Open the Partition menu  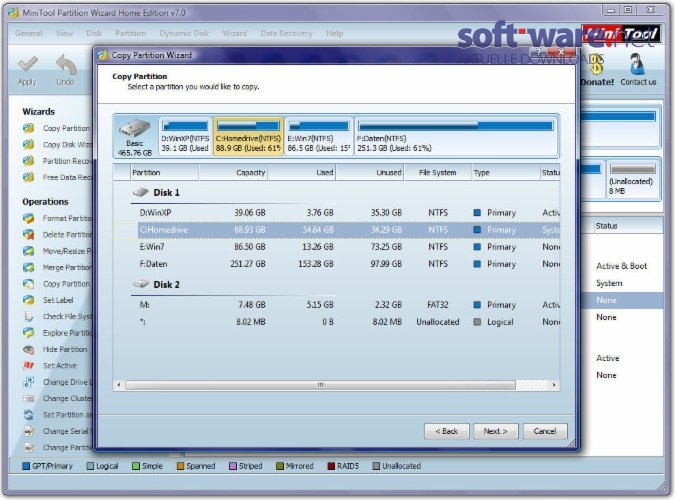click(130, 33)
